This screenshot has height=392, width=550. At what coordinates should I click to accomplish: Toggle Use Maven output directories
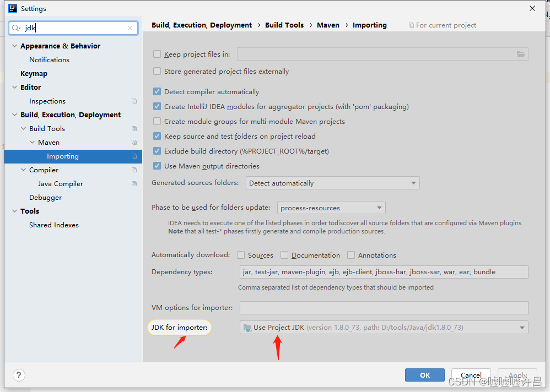[x=157, y=166]
